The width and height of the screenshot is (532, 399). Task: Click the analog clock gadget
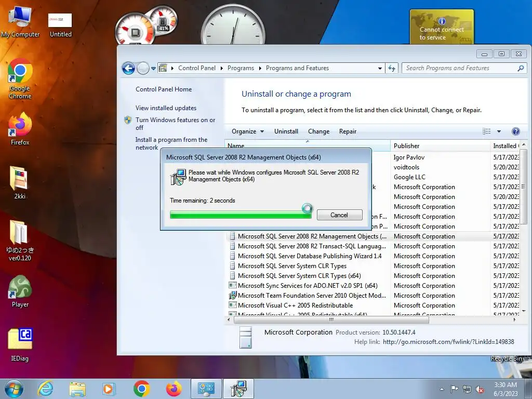(233, 26)
